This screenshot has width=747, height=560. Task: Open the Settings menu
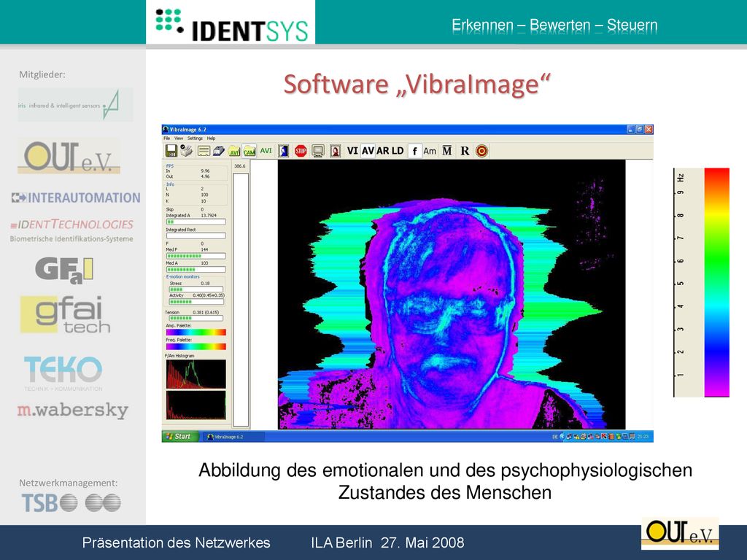[195, 138]
